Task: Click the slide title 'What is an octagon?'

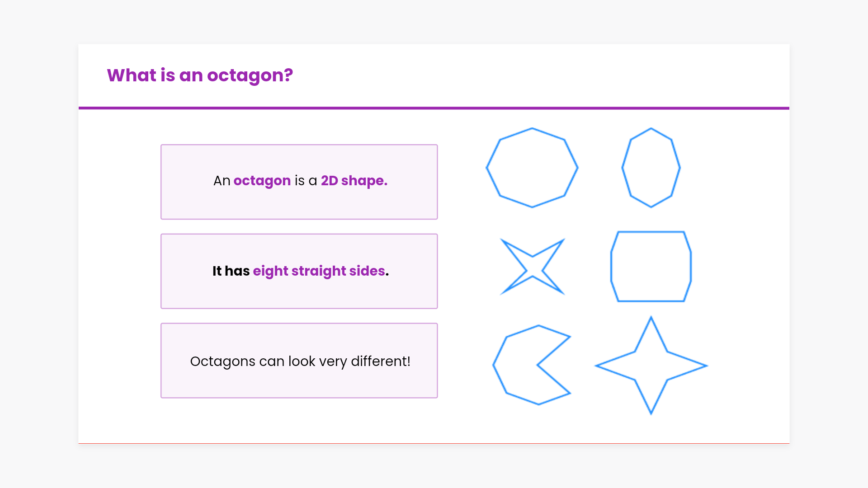Action: coord(200,75)
